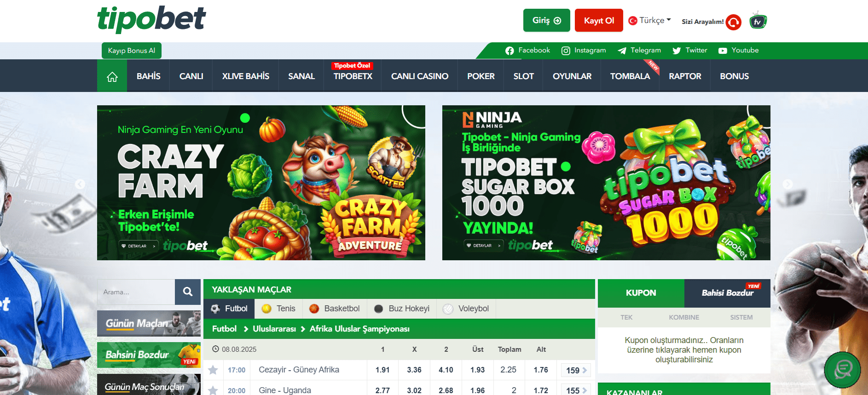Show the previous banner with left arrow
The height and width of the screenshot is (395, 868).
click(x=80, y=184)
